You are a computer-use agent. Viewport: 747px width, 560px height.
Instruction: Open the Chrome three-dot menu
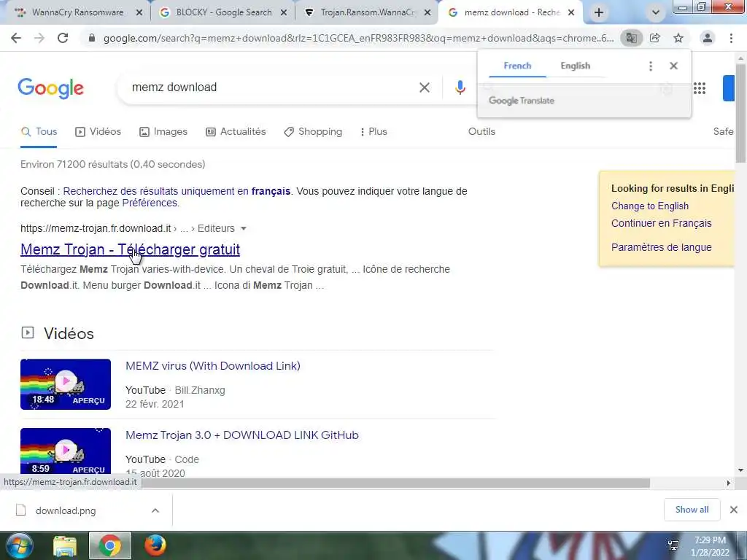point(731,38)
